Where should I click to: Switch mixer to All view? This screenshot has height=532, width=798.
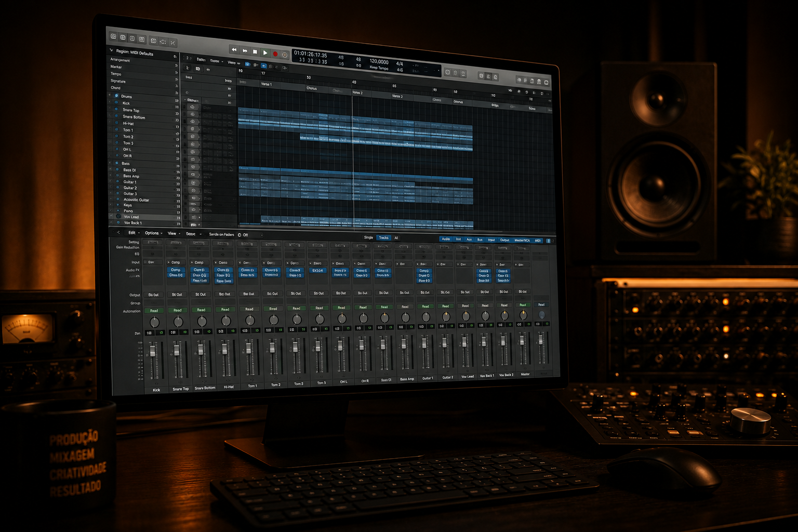point(396,238)
